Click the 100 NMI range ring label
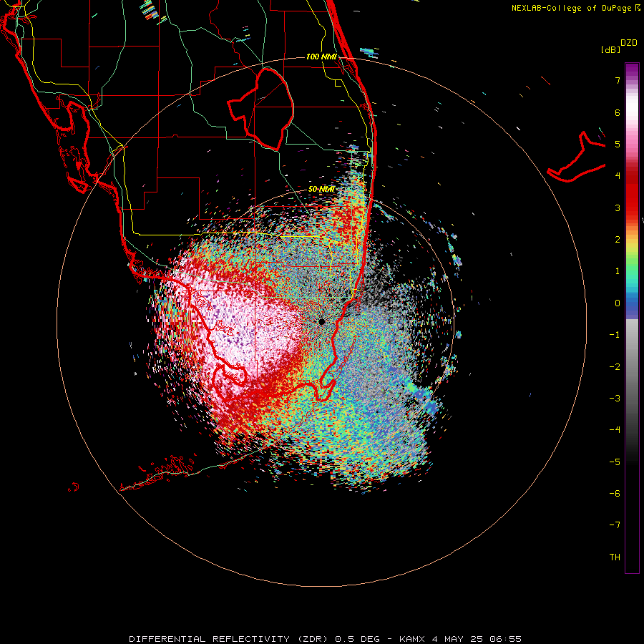 pos(321,57)
